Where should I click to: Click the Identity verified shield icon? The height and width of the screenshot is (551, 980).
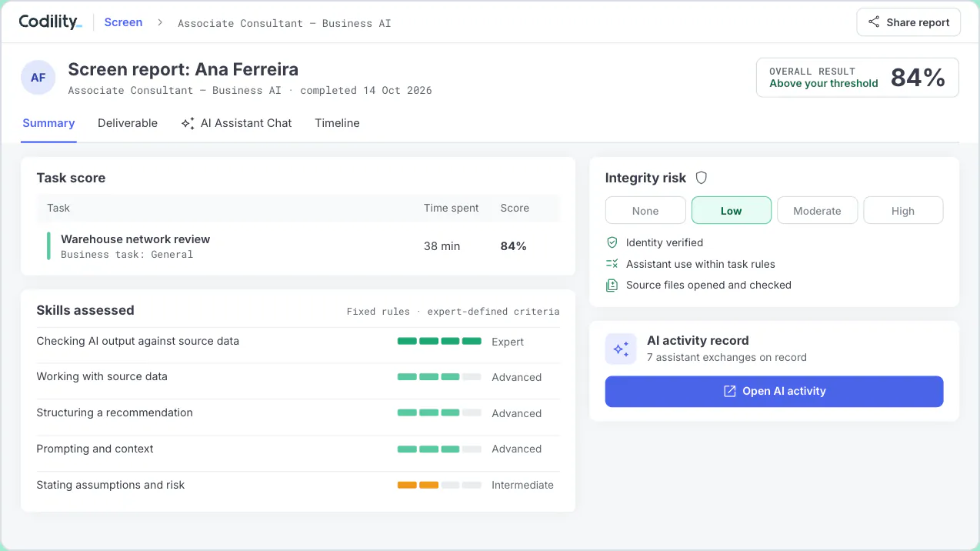click(x=612, y=242)
